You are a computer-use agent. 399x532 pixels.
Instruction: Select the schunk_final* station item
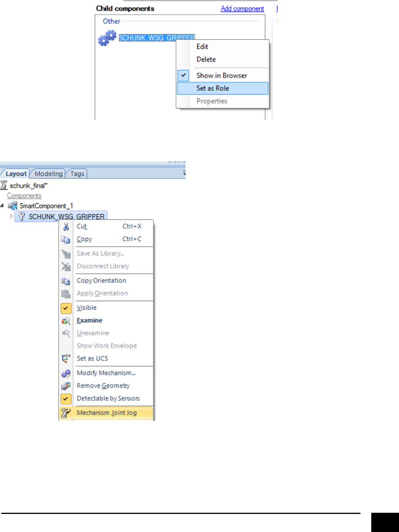(x=28, y=185)
